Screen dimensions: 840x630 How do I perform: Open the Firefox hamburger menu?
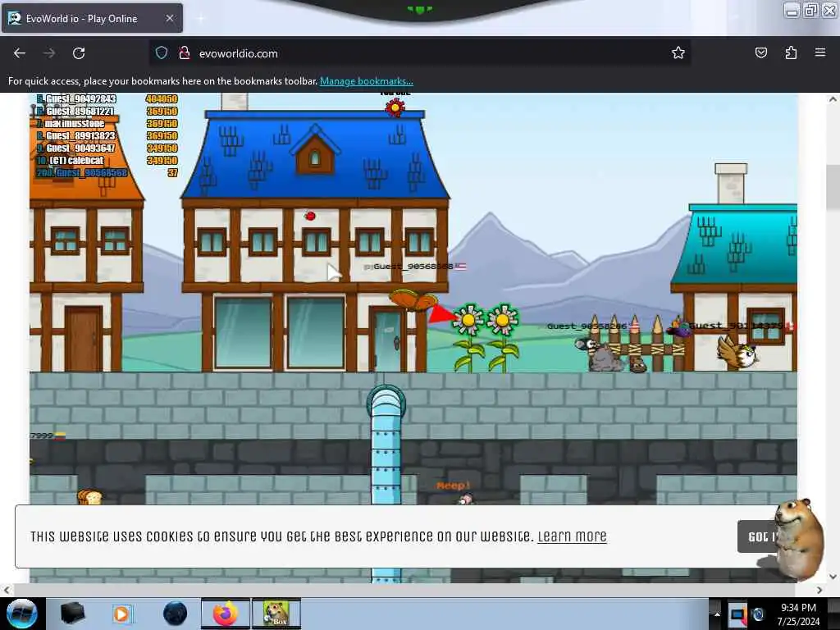(820, 52)
